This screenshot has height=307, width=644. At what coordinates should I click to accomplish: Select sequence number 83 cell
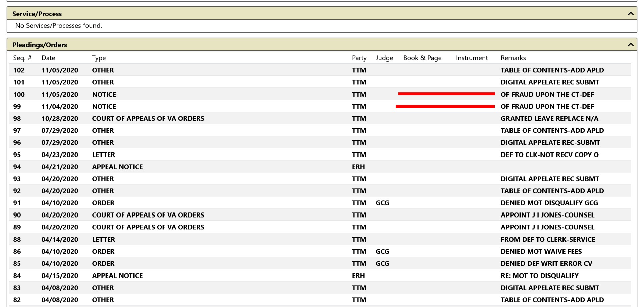pos(17,288)
